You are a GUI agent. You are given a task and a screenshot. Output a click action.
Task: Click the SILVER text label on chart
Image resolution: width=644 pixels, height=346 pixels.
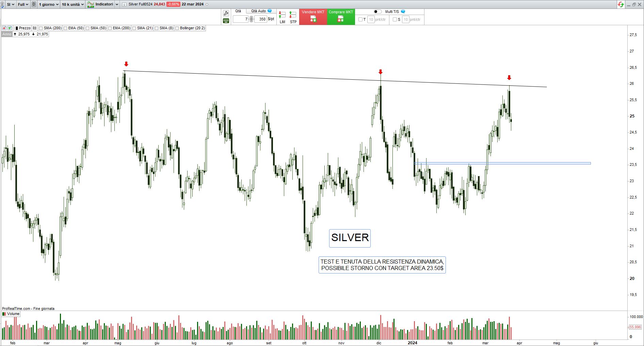click(350, 238)
